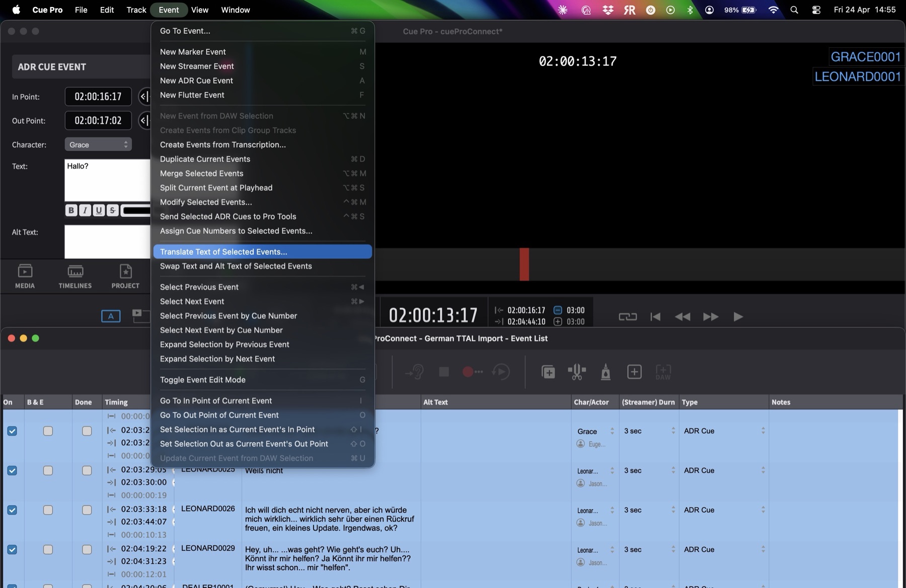The width and height of the screenshot is (906, 588).
Task: Click the rewind transport button
Action: click(x=683, y=316)
